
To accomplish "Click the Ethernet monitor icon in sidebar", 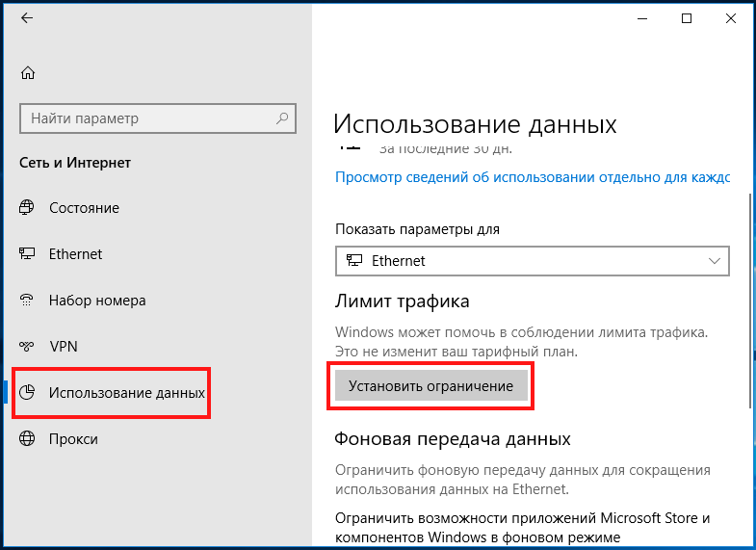I will tap(27, 253).
